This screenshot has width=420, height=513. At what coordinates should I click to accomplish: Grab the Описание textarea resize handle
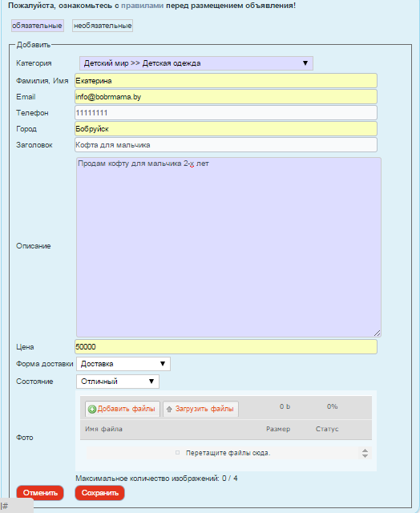(x=378, y=333)
